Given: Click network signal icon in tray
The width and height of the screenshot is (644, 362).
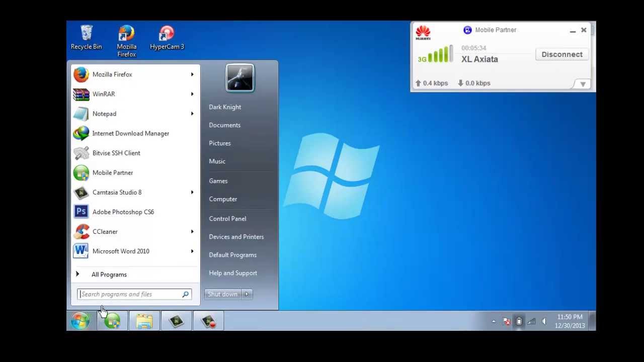Looking at the screenshot, I should [531, 321].
